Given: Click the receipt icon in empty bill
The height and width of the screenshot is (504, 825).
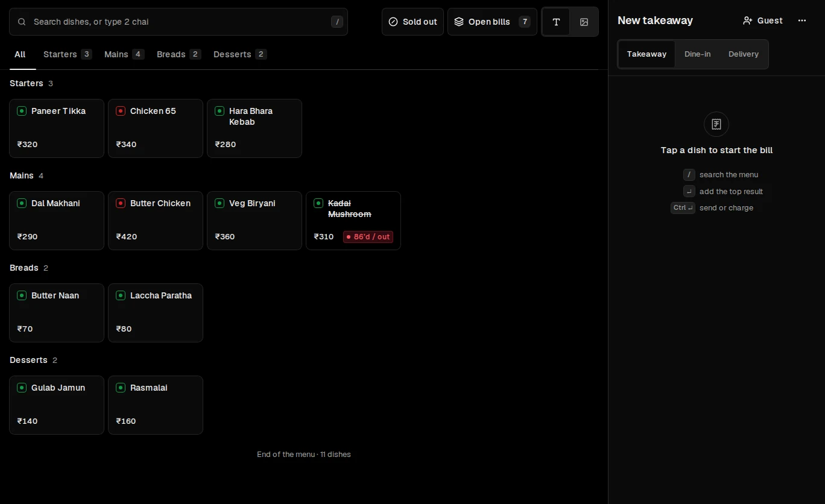Looking at the screenshot, I should coord(716,124).
